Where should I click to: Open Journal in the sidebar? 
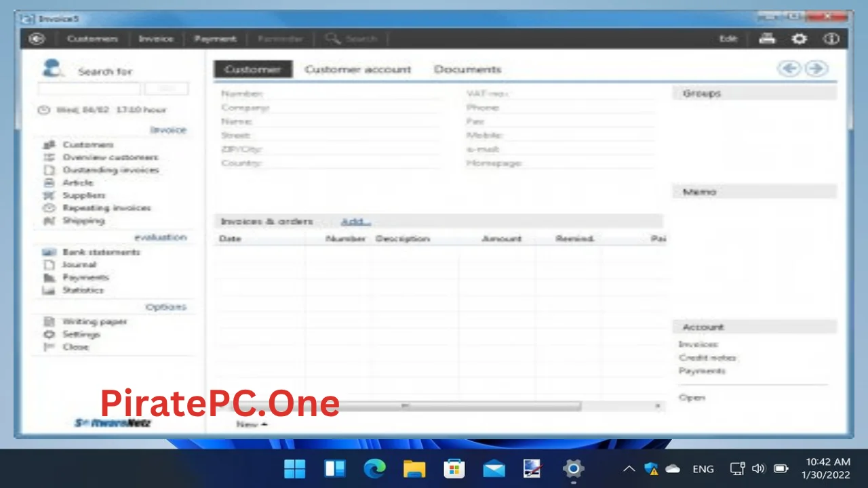[79, 264]
